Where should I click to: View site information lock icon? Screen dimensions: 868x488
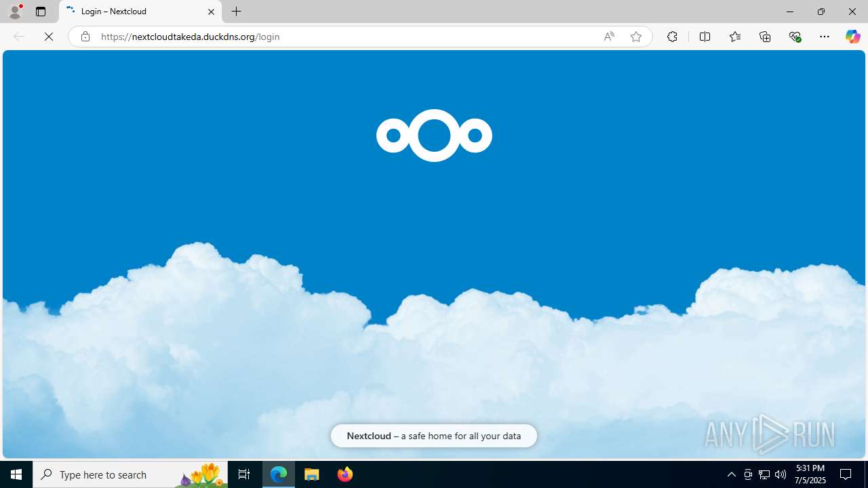(x=85, y=37)
